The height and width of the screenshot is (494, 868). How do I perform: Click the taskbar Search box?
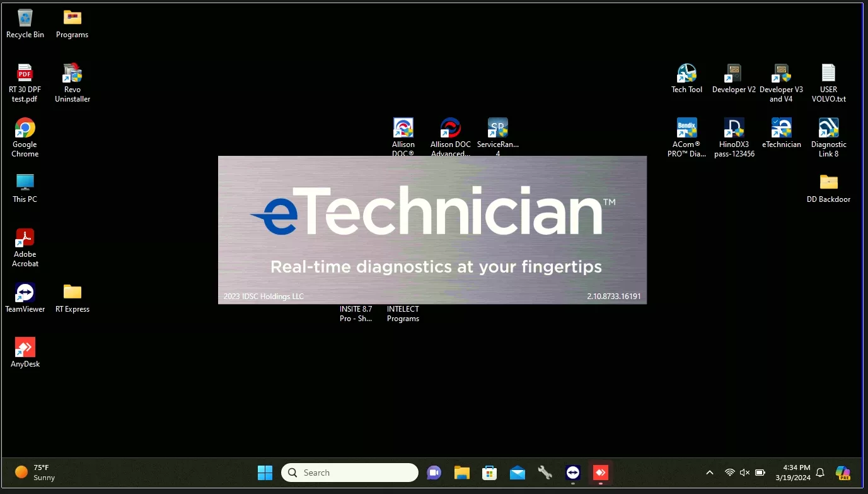coord(350,473)
